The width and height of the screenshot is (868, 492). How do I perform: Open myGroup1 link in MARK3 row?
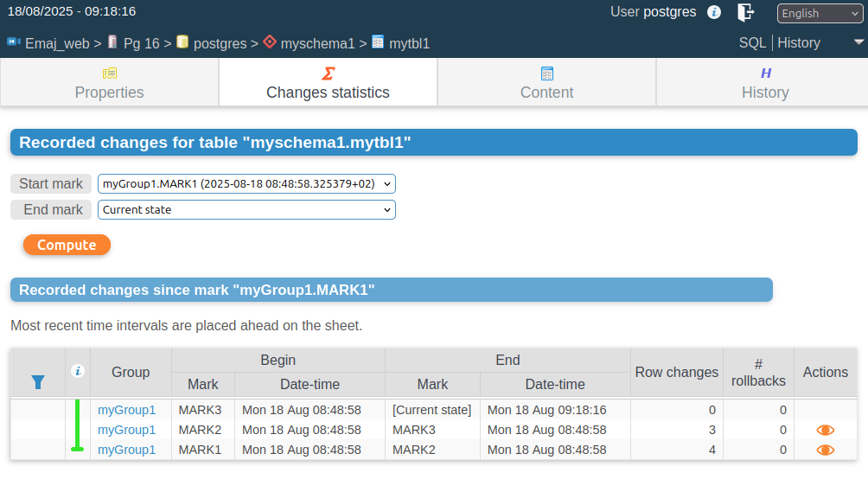(127, 410)
